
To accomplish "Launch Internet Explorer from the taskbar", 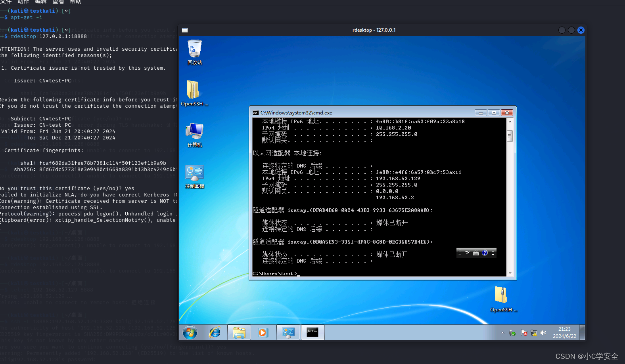I will pyautogui.click(x=215, y=333).
